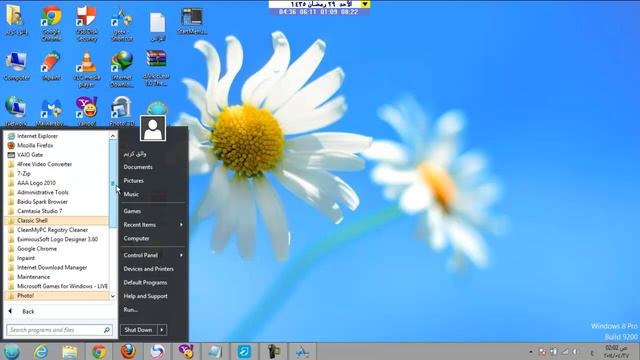The width and height of the screenshot is (640, 360).
Task: Open the Administrative Tools folder
Action: (x=56, y=192)
